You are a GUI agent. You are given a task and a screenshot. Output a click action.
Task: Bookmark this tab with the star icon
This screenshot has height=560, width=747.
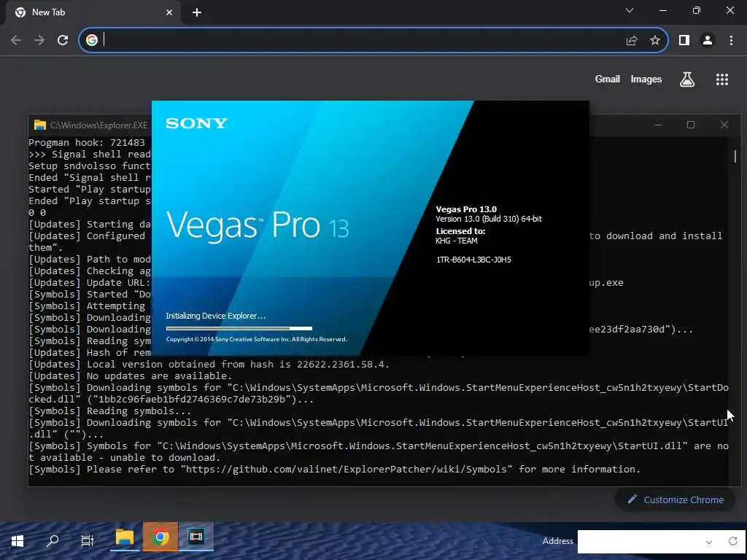(x=655, y=41)
